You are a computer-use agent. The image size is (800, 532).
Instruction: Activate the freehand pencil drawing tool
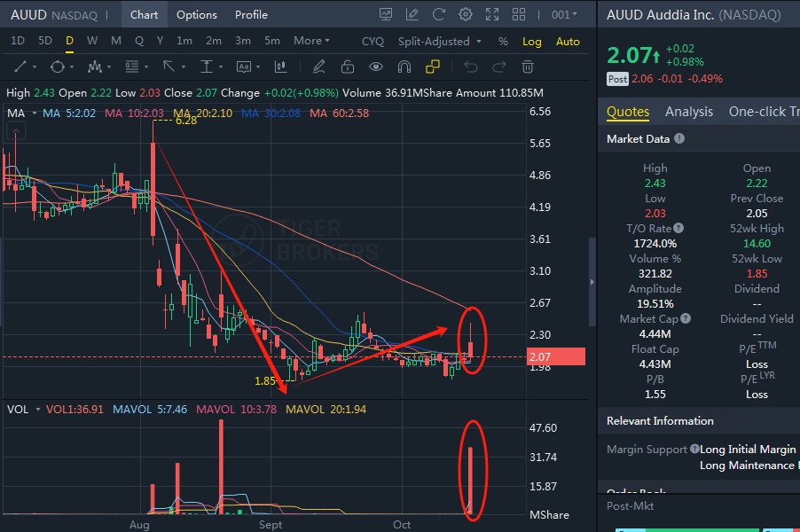coord(319,66)
